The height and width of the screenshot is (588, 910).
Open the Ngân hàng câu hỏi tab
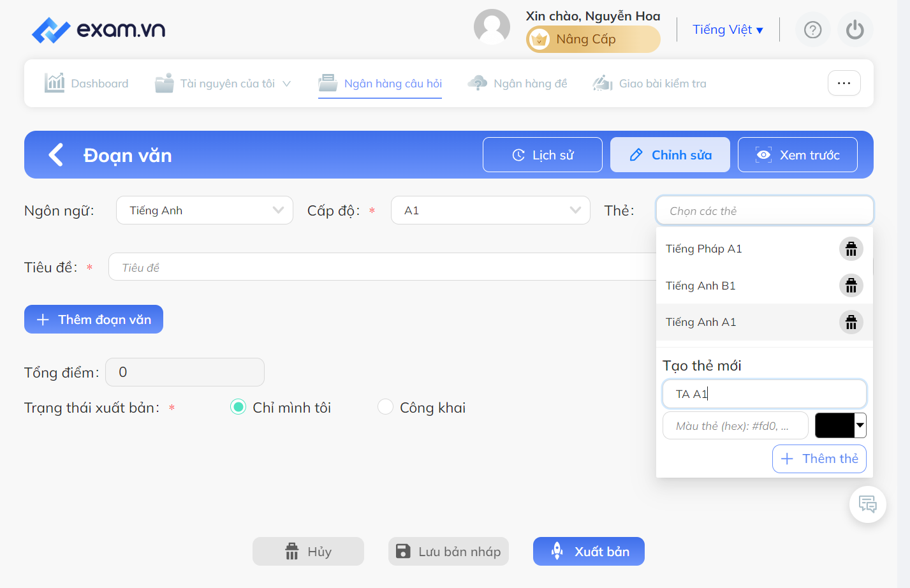click(380, 84)
